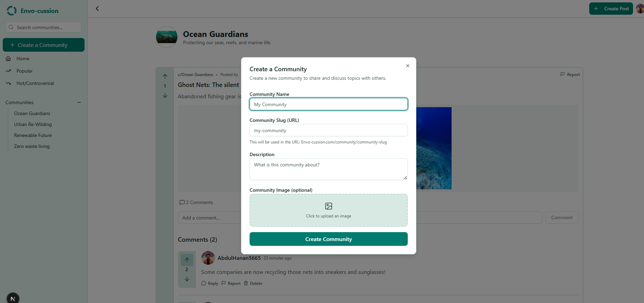This screenshot has width=644, height=303.
Task: Click AbdulHanan5665 username
Action: point(239,258)
